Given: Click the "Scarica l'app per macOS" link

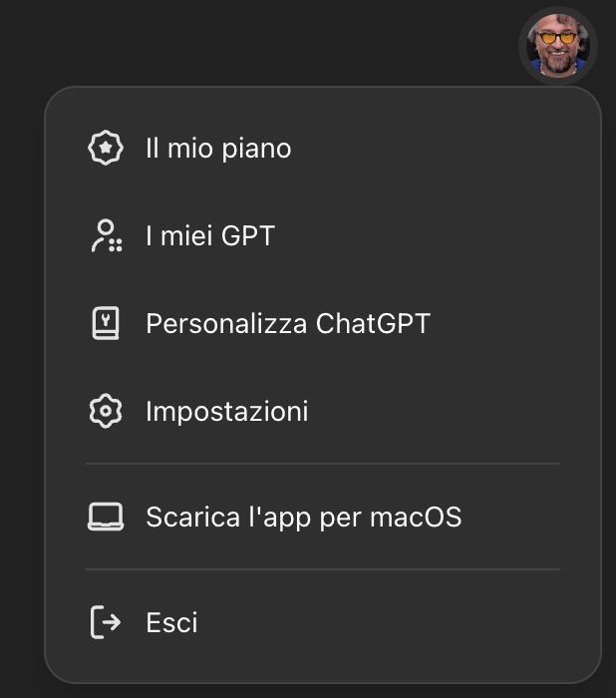Looking at the screenshot, I should [304, 517].
